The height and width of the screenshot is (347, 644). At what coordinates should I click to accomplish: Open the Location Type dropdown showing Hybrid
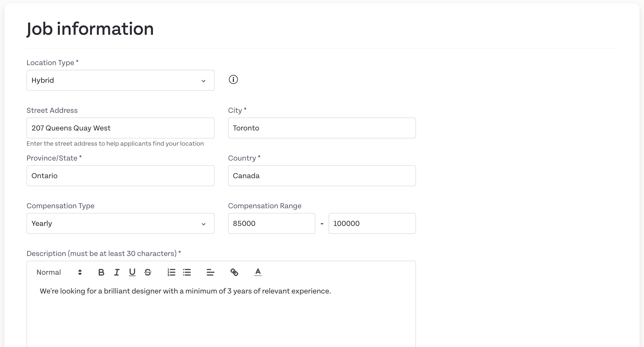(x=120, y=80)
